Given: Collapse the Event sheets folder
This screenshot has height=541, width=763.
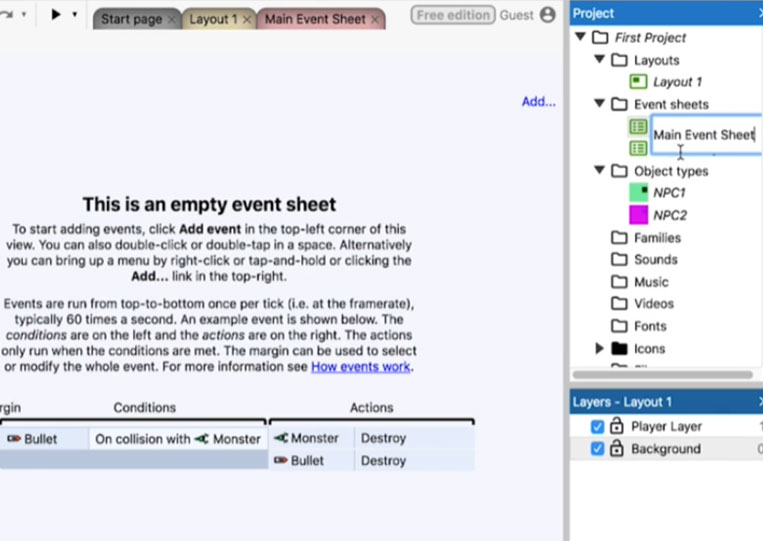Looking at the screenshot, I should pyautogui.click(x=600, y=103).
